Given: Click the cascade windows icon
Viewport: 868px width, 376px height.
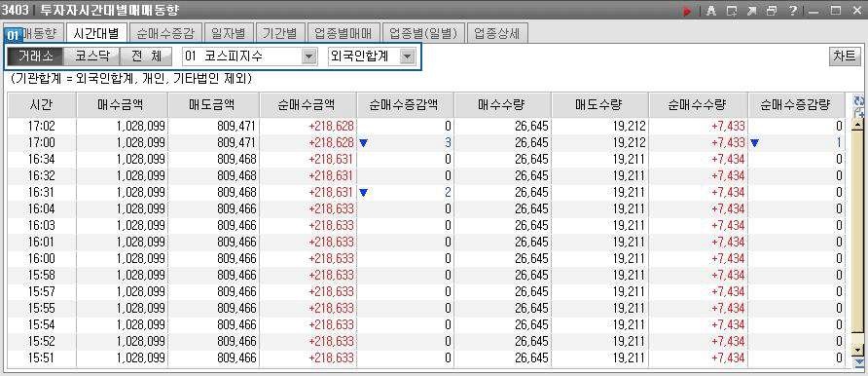Looking at the screenshot, I should [x=772, y=11].
